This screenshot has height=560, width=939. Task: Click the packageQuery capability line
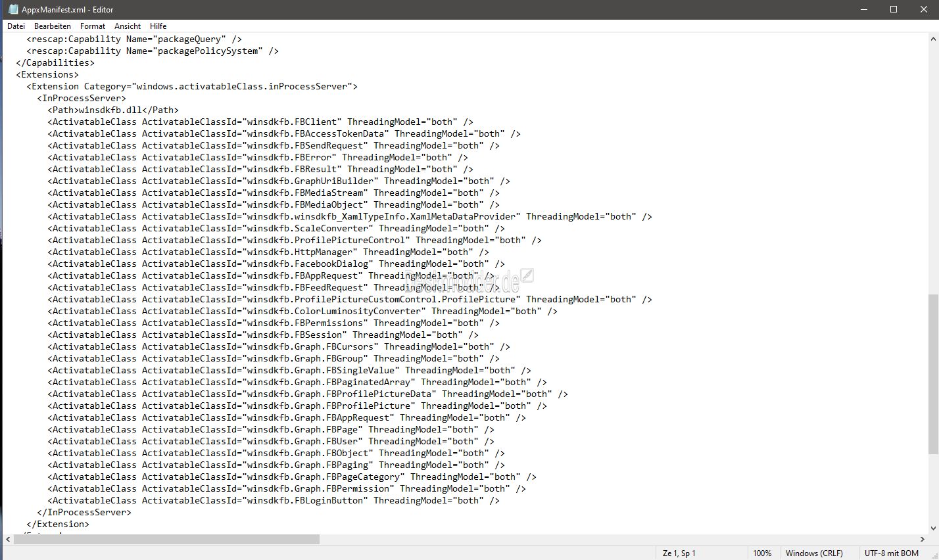click(x=134, y=39)
